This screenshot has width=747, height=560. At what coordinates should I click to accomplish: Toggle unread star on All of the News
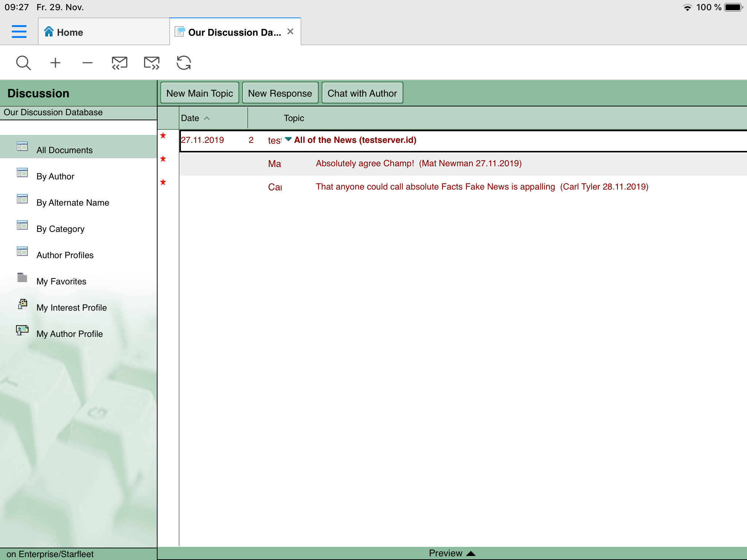(163, 136)
